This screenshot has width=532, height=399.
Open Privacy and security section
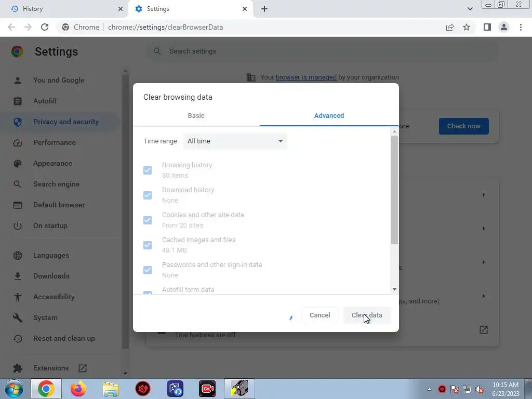[59, 122]
